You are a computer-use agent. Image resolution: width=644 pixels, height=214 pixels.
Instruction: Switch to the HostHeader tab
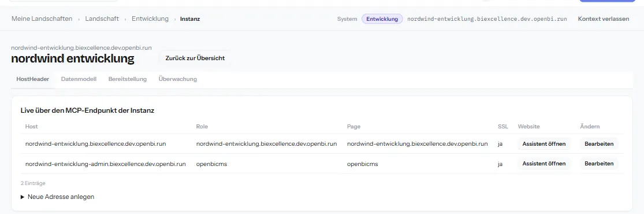33,79
